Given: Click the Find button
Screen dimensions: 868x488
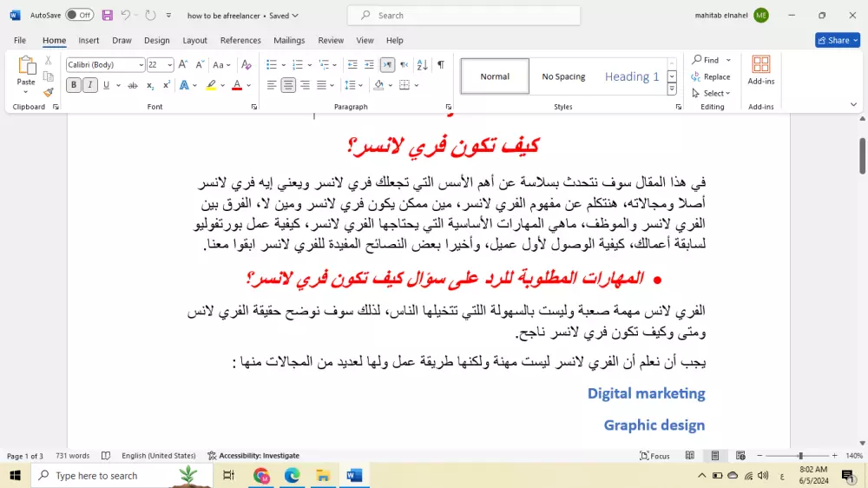Looking at the screenshot, I should click(707, 60).
